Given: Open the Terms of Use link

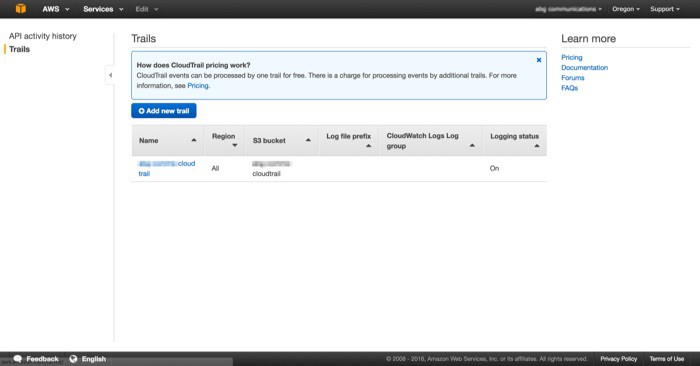Looking at the screenshot, I should pos(667,359).
